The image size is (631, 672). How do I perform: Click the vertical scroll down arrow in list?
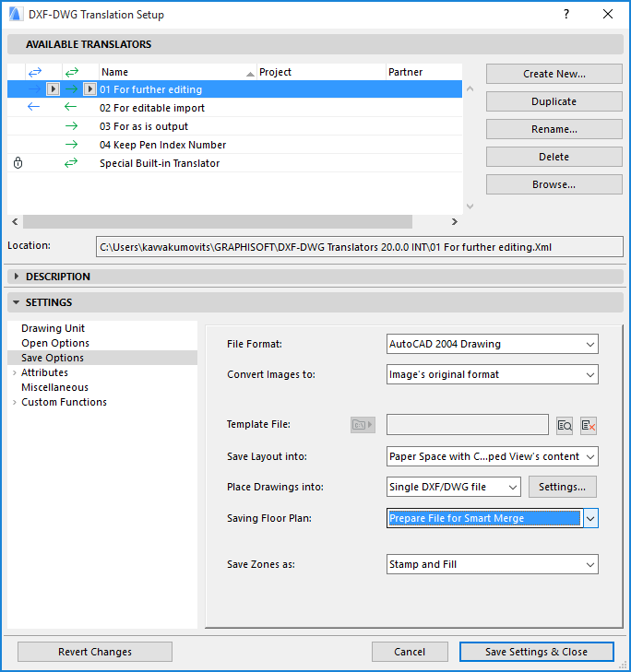(x=470, y=206)
